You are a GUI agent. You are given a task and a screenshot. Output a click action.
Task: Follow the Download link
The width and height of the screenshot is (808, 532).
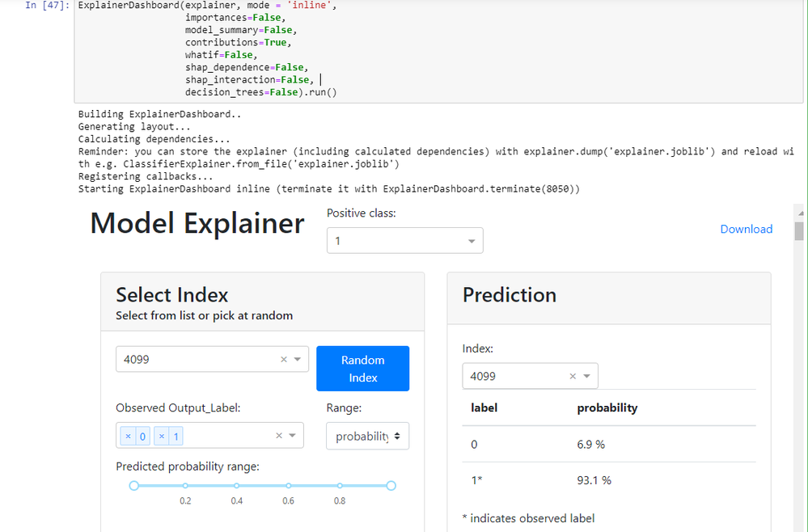point(746,229)
